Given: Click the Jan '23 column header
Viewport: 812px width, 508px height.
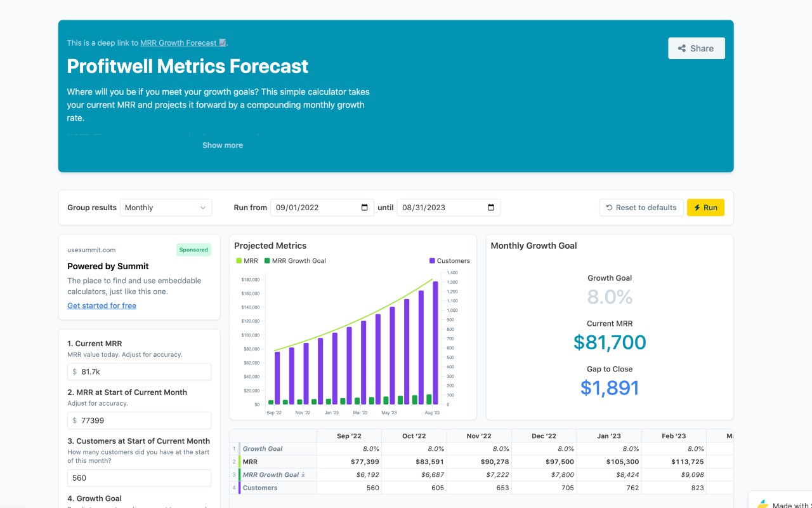Looking at the screenshot, I should click(x=609, y=436).
